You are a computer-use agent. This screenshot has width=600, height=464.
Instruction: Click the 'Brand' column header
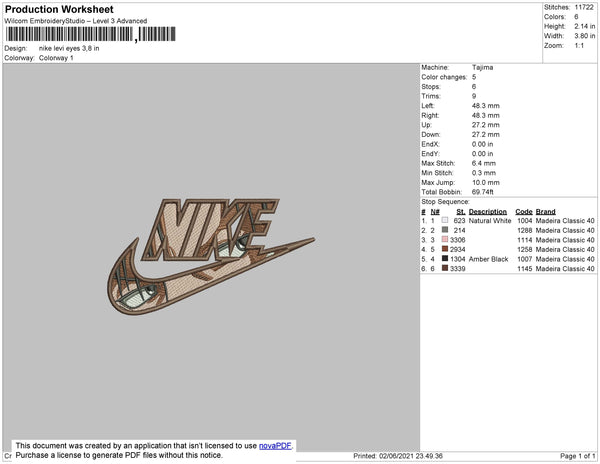tap(546, 212)
